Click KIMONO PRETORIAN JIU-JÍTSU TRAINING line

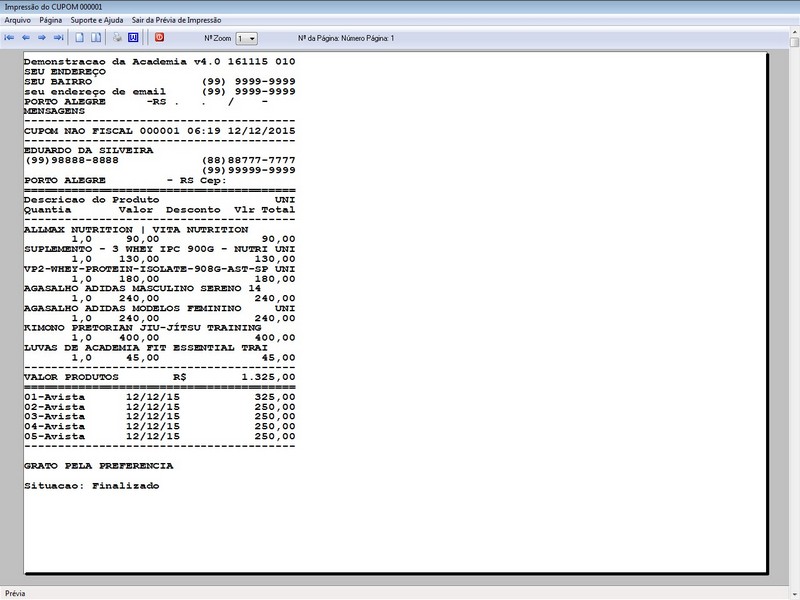pos(142,328)
